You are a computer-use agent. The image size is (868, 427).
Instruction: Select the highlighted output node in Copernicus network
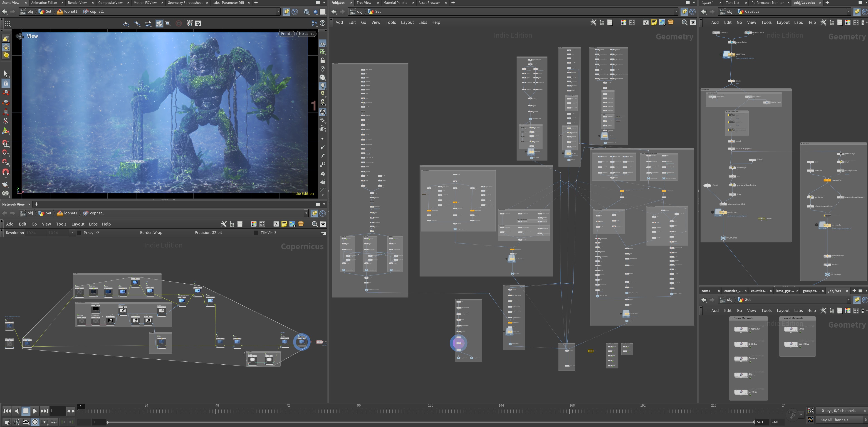(x=302, y=342)
